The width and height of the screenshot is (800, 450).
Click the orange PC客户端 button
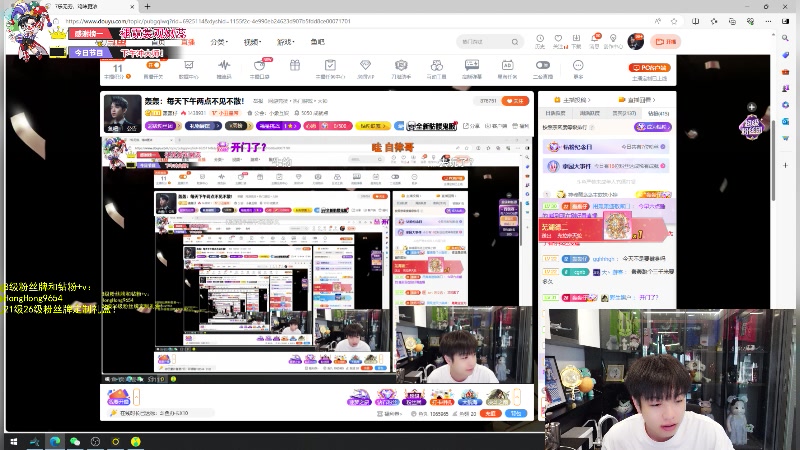pyautogui.click(x=649, y=67)
